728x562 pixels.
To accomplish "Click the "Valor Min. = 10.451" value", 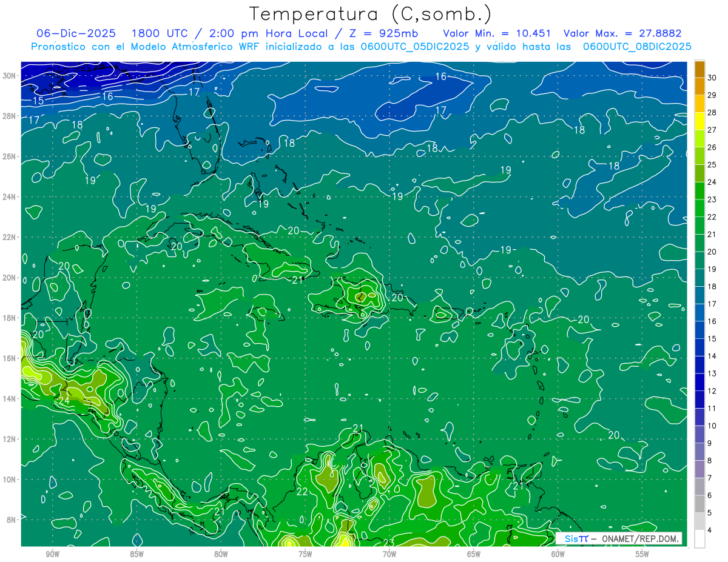I will pyautogui.click(x=497, y=33).
